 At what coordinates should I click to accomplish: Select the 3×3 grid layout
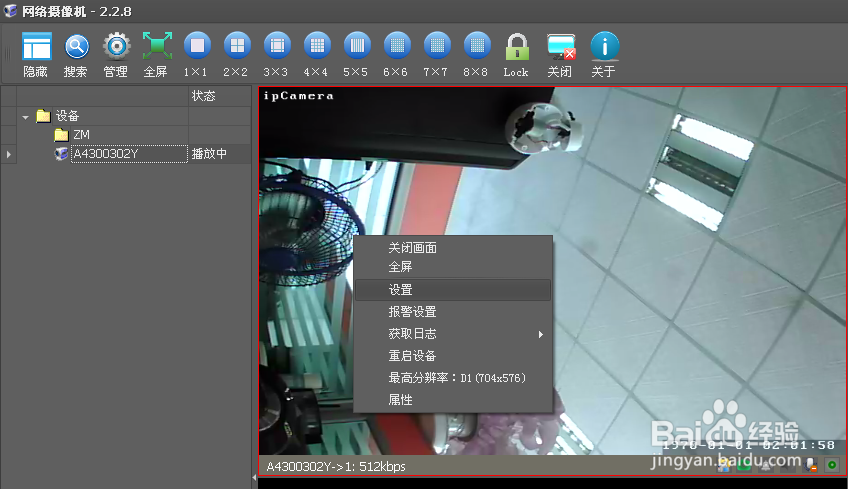tap(277, 46)
